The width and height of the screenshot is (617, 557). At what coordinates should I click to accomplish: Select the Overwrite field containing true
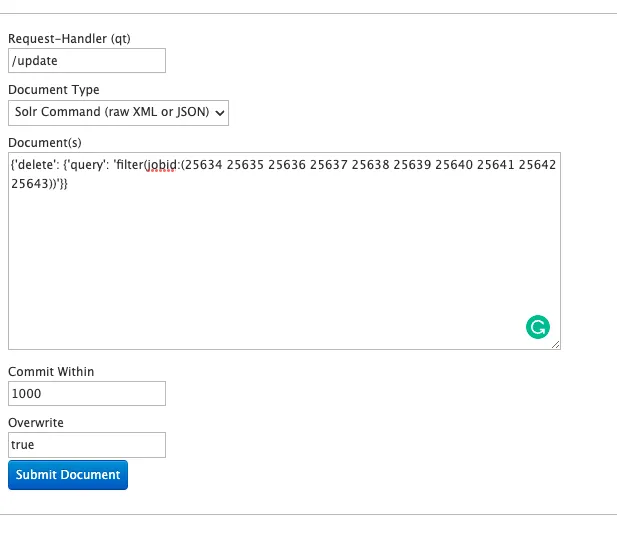[87, 445]
